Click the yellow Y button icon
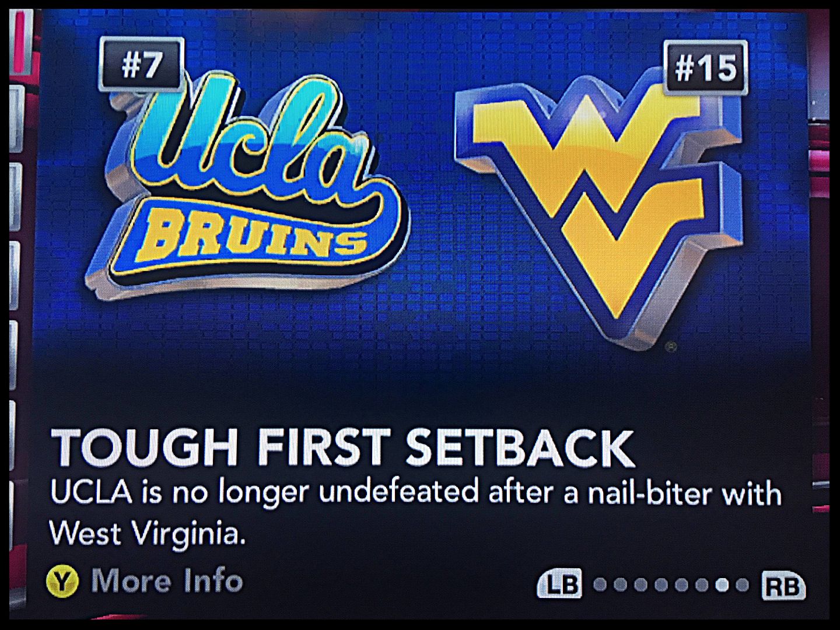This screenshot has width=840, height=630. (62, 582)
